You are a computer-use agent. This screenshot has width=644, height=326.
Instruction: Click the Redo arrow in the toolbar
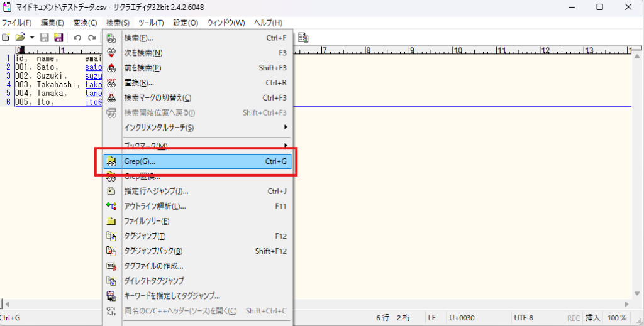(92, 38)
